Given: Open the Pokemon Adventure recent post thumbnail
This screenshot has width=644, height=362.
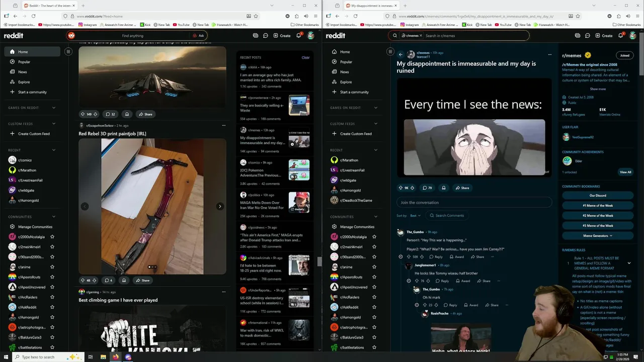Looking at the screenshot, I should click(x=299, y=170).
